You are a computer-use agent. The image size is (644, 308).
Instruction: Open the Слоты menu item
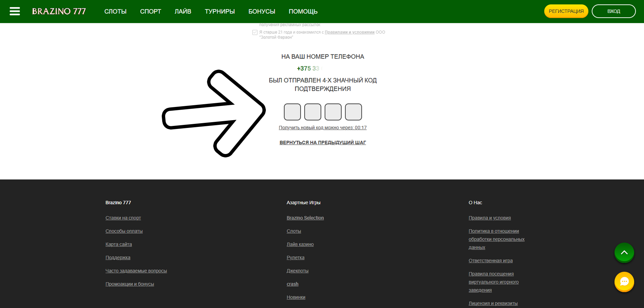pyautogui.click(x=115, y=12)
